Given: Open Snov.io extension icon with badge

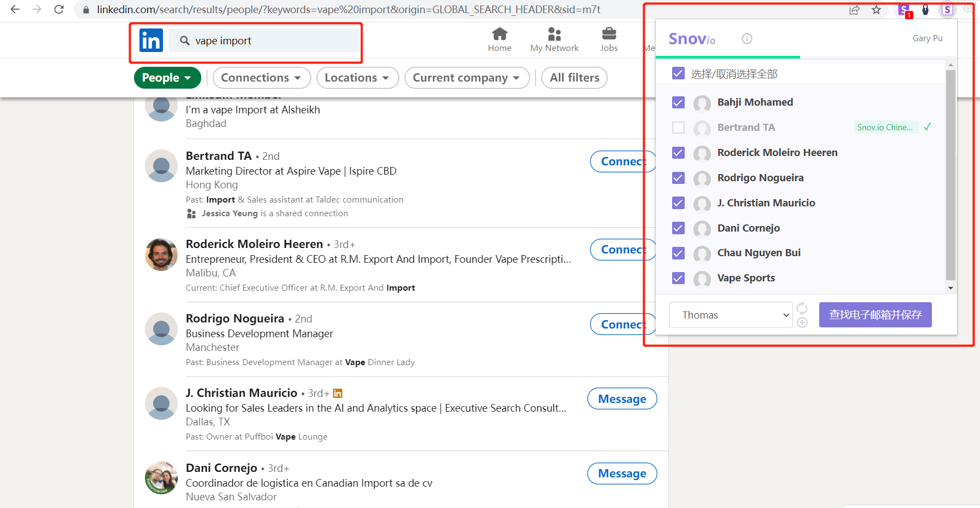Looking at the screenshot, I should click(x=905, y=10).
